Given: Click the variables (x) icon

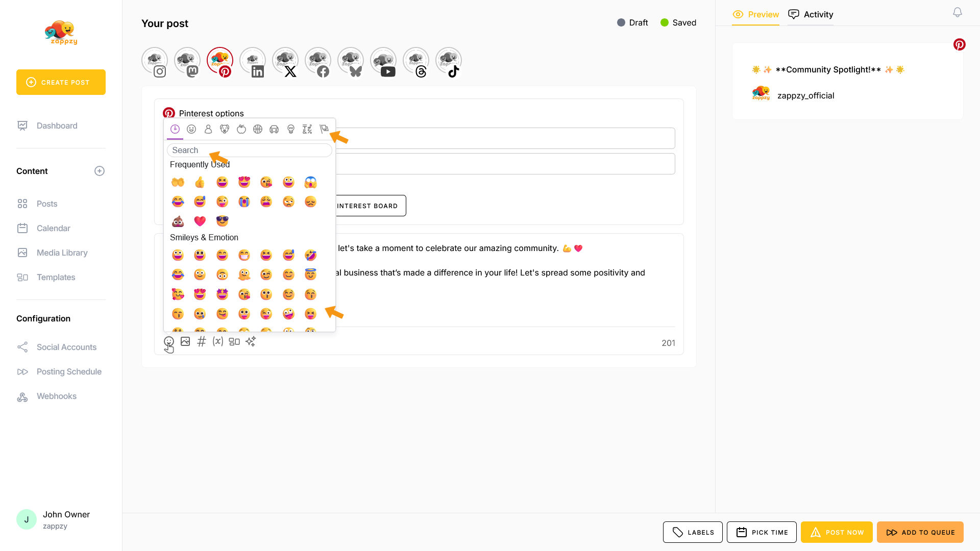Looking at the screenshot, I should click(218, 342).
